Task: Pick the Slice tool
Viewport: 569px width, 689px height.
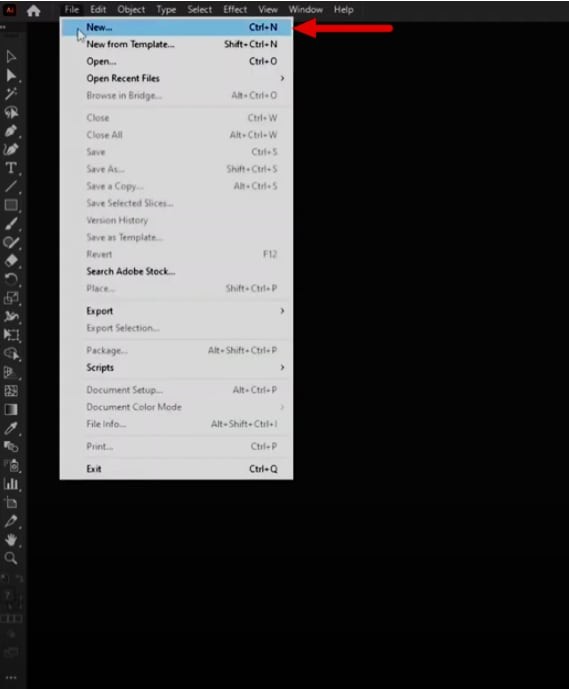Action: point(11,521)
